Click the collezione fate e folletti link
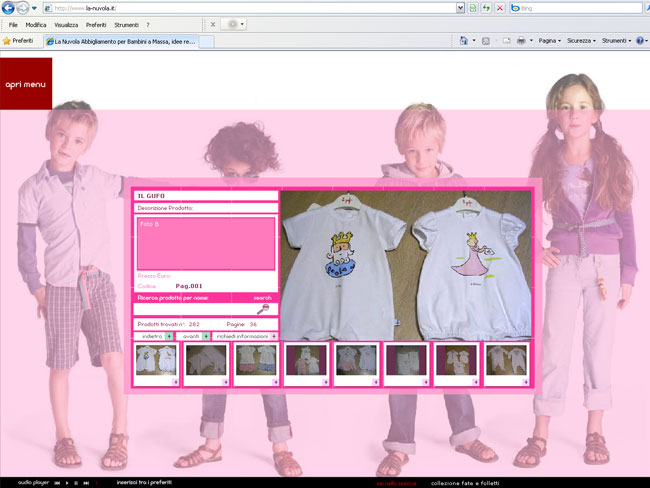Image resolution: width=650 pixels, height=488 pixels. coord(465,483)
